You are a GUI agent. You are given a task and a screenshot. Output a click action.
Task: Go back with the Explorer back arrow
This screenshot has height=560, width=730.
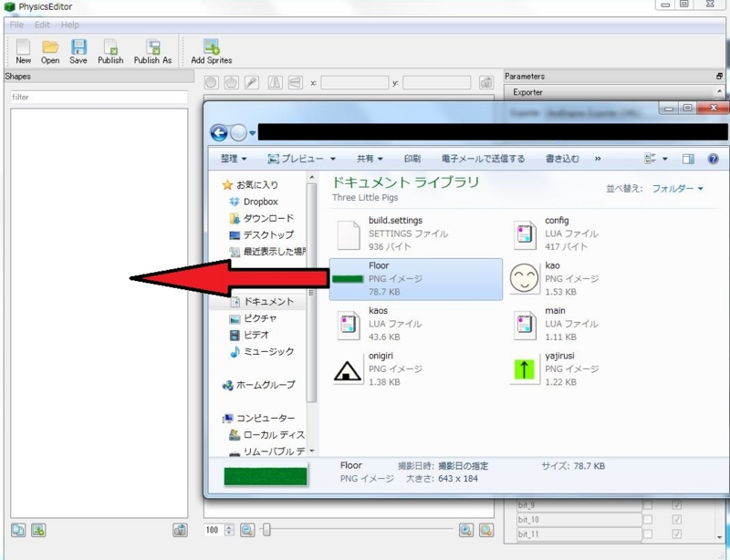tap(219, 133)
